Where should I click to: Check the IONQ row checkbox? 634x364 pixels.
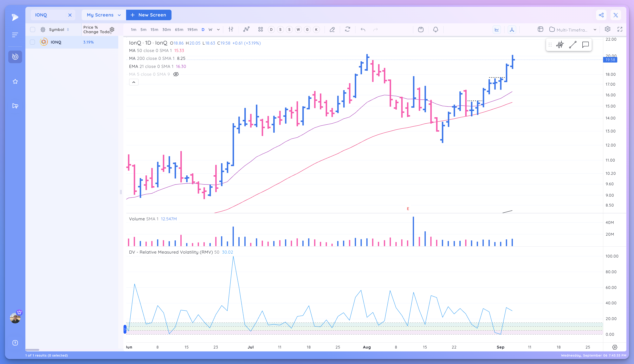click(x=32, y=42)
